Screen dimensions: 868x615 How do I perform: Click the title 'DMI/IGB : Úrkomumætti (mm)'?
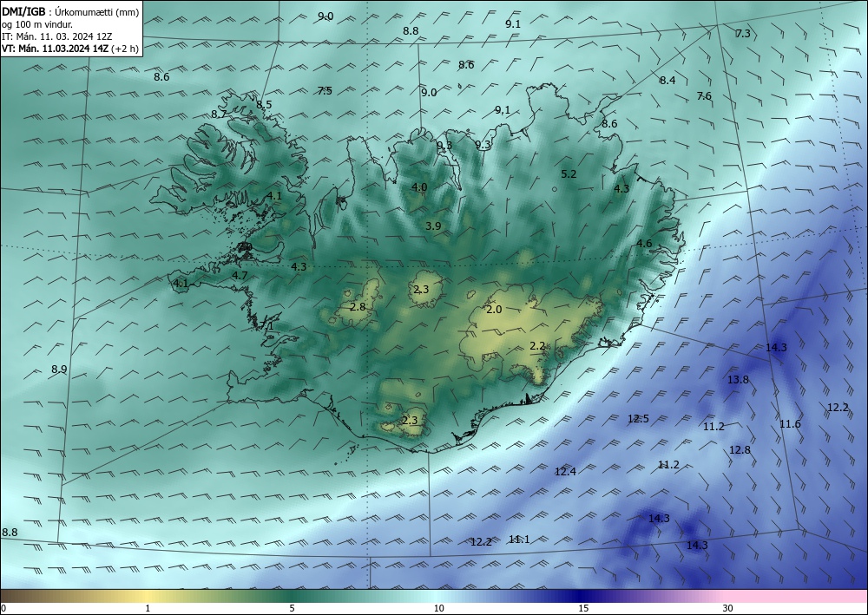tap(69, 11)
